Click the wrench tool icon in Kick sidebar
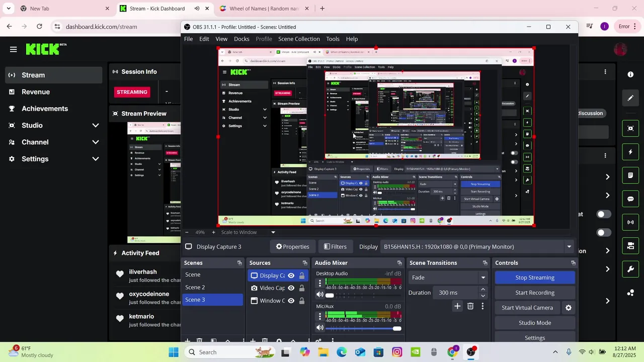644x362 pixels. point(630,269)
